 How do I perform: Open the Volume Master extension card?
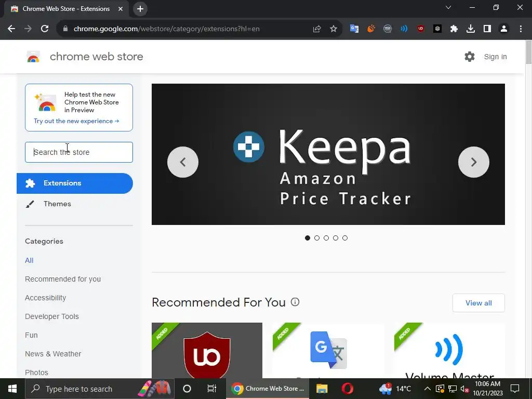tap(449, 350)
